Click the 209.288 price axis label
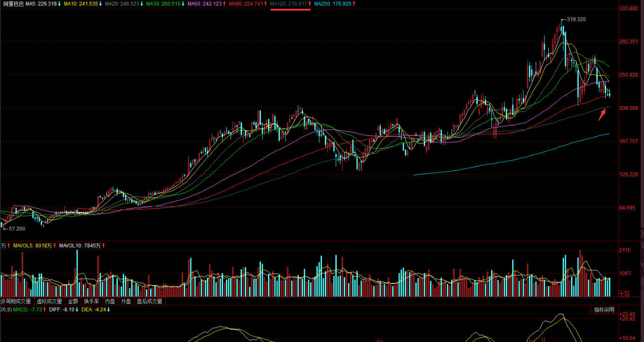 (x=628, y=108)
